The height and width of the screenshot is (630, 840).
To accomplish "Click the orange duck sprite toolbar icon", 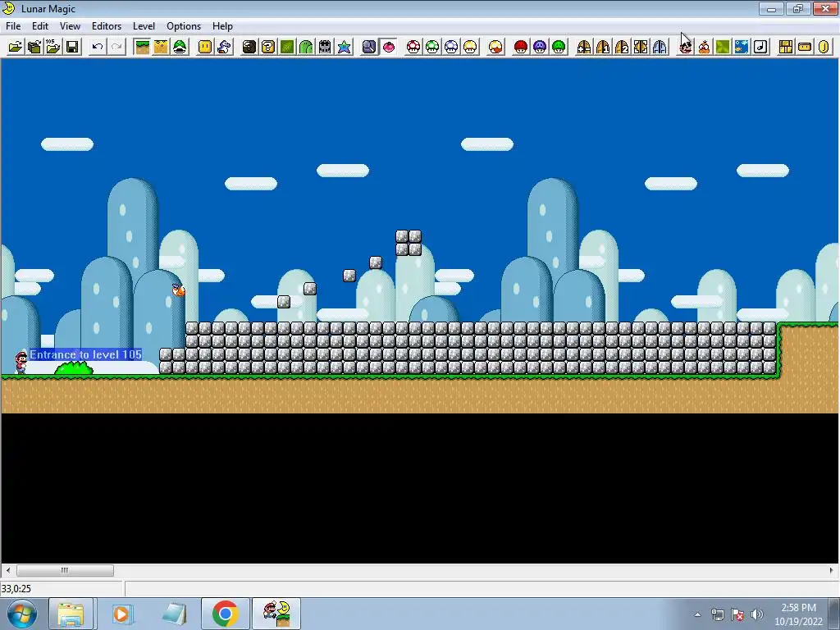I will click(704, 47).
